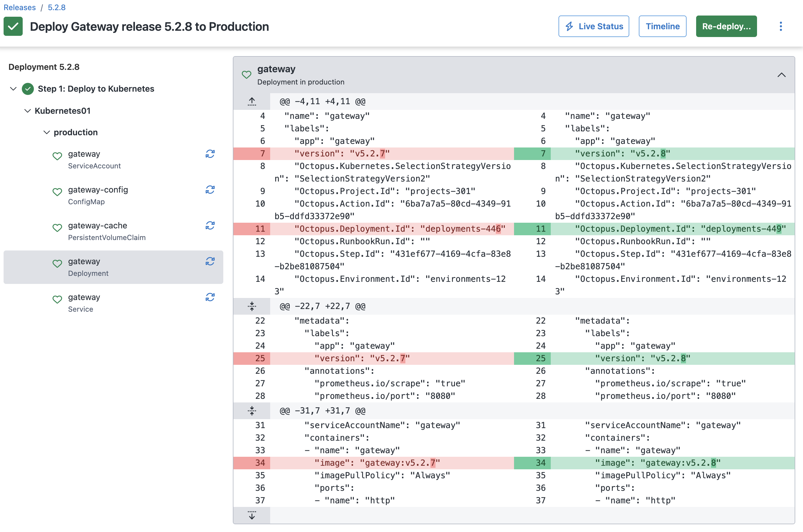Click the heart icon in the gateway diff header
803x532 pixels.
[247, 75]
